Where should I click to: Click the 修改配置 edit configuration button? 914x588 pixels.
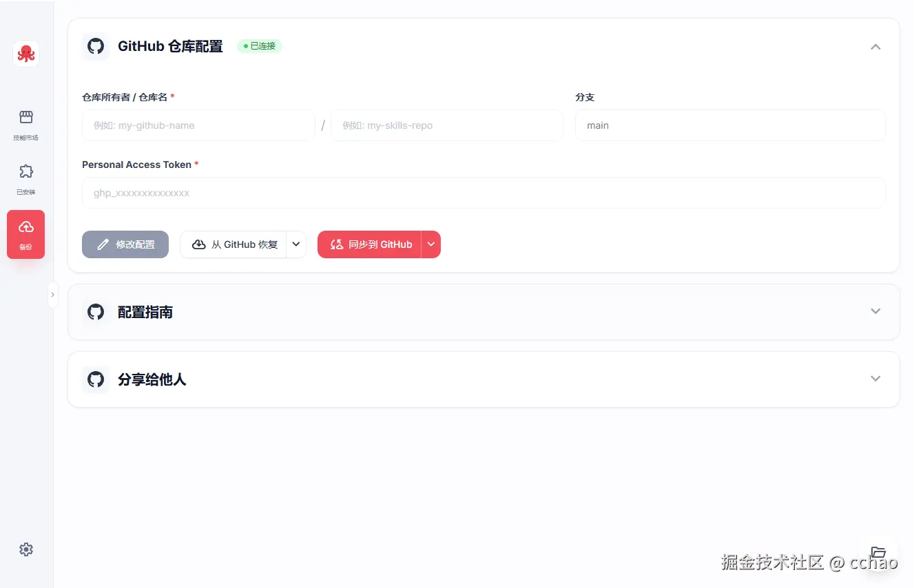tap(125, 244)
